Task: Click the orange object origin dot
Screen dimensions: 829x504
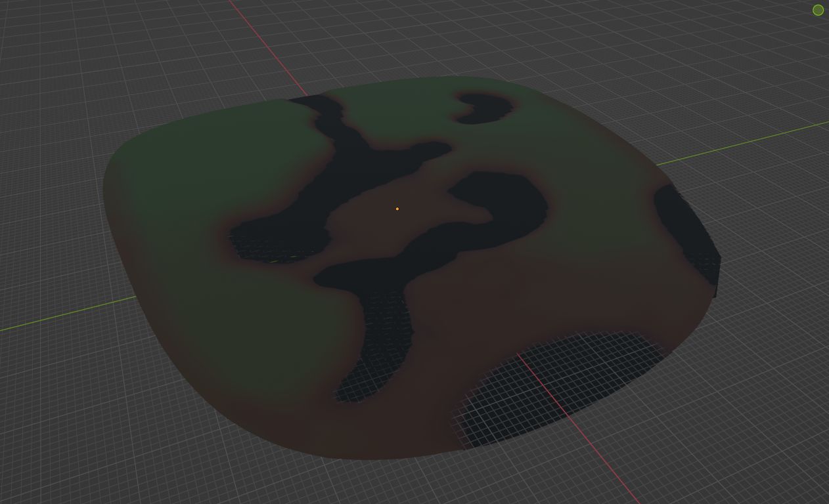Action: coord(397,209)
